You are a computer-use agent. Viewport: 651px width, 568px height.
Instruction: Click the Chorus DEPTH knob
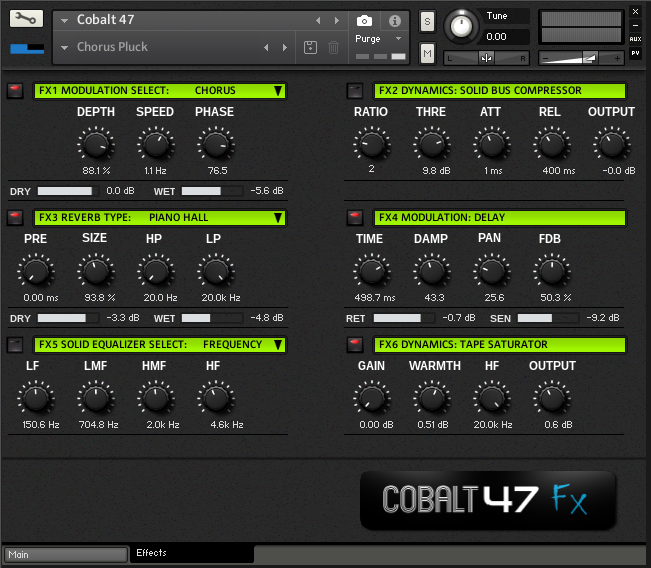click(96, 144)
